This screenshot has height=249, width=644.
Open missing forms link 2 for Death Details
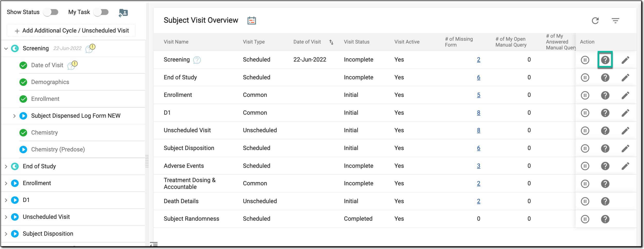478,201
